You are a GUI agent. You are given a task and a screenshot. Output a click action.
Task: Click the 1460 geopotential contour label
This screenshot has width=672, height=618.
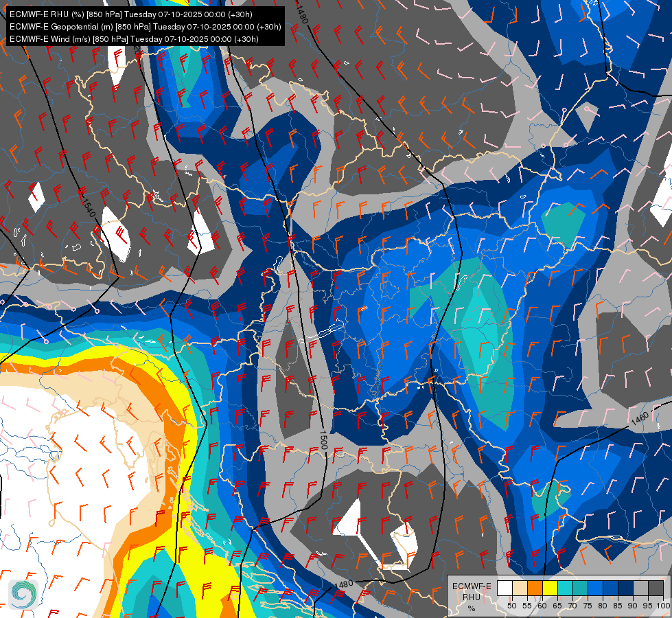click(640, 417)
